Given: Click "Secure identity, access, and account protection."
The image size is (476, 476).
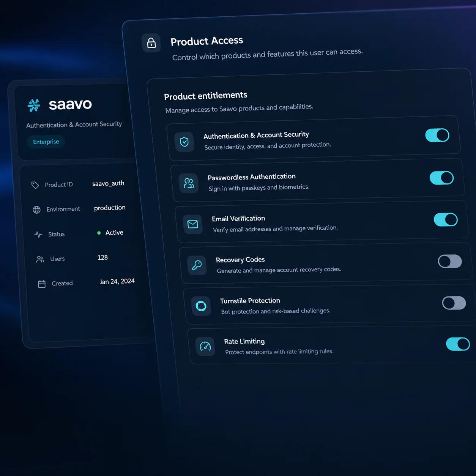Looking at the screenshot, I should click(268, 146).
